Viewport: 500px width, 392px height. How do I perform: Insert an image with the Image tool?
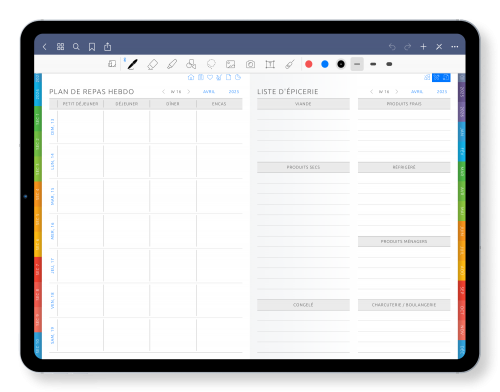(231, 64)
